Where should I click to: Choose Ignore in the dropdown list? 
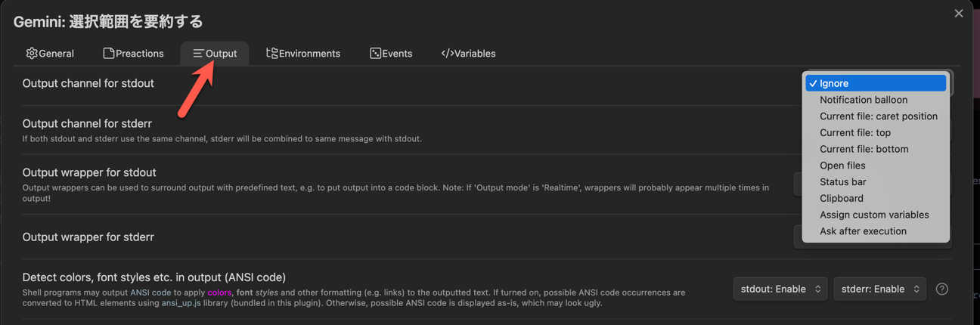(876, 83)
